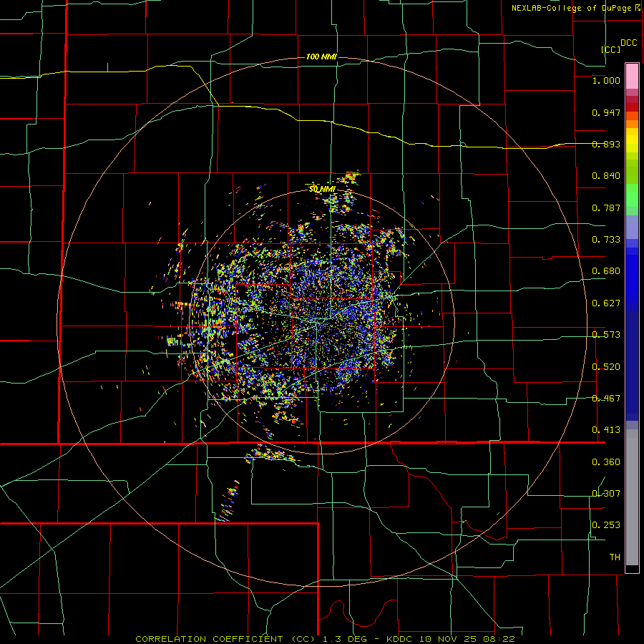The width and height of the screenshot is (644, 644).
Task: Select the 0.893 scale value
Action: point(606,144)
